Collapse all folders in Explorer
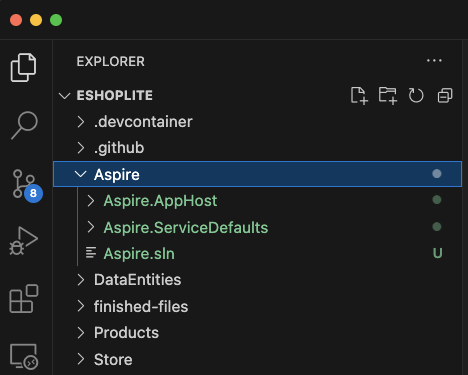Viewport: 468px width, 375px height. [x=445, y=96]
